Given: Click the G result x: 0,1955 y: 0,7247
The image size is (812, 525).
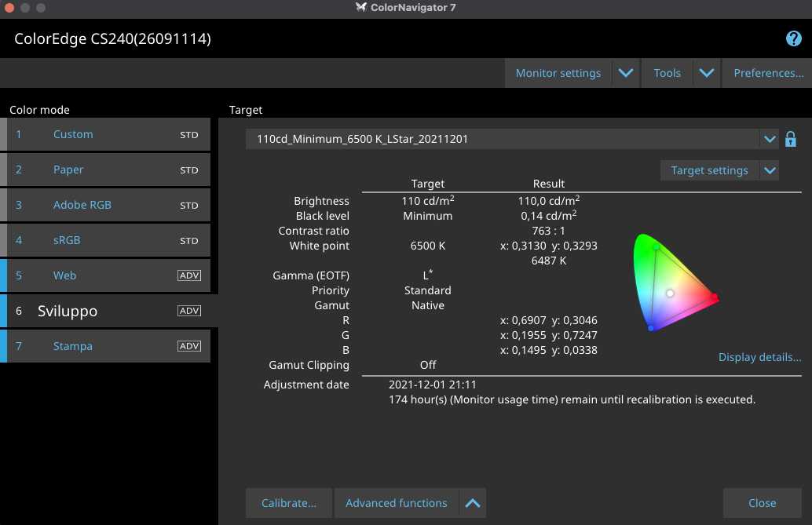Looking at the screenshot, I should tap(549, 336).
